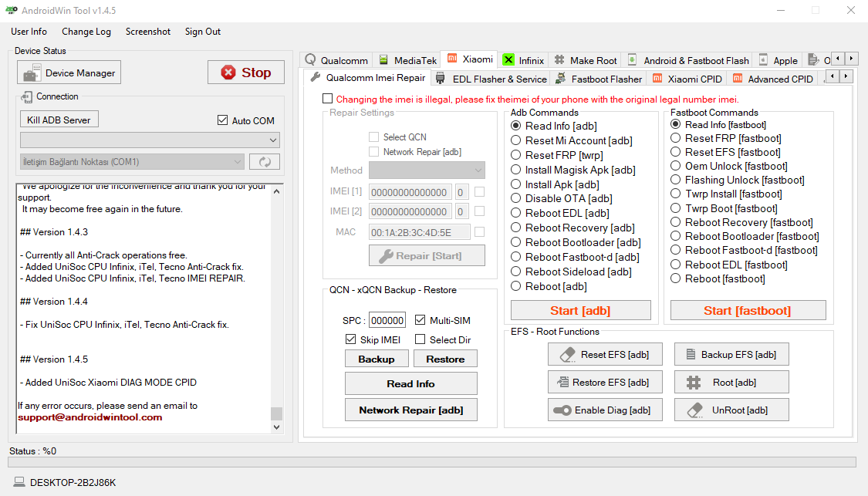Toggle the Auto COM checkbox
Image resolution: width=868 pixels, height=496 pixels.
click(224, 120)
